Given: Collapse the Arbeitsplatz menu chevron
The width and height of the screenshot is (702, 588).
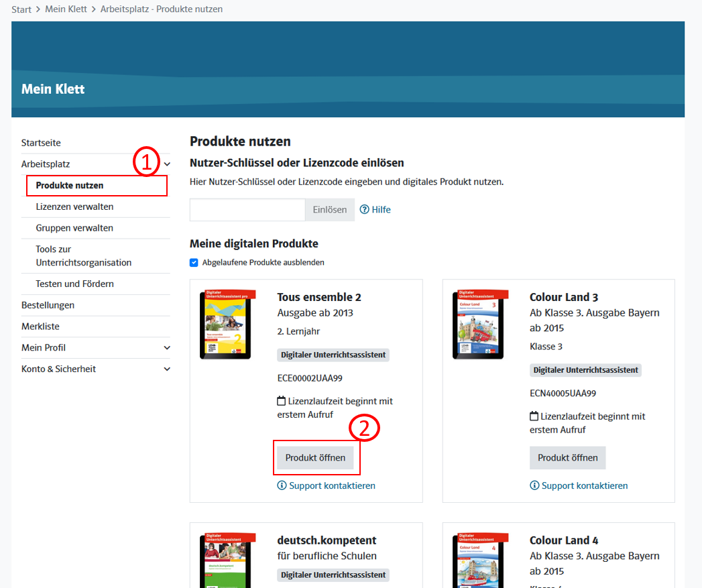Looking at the screenshot, I should click(x=167, y=164).
